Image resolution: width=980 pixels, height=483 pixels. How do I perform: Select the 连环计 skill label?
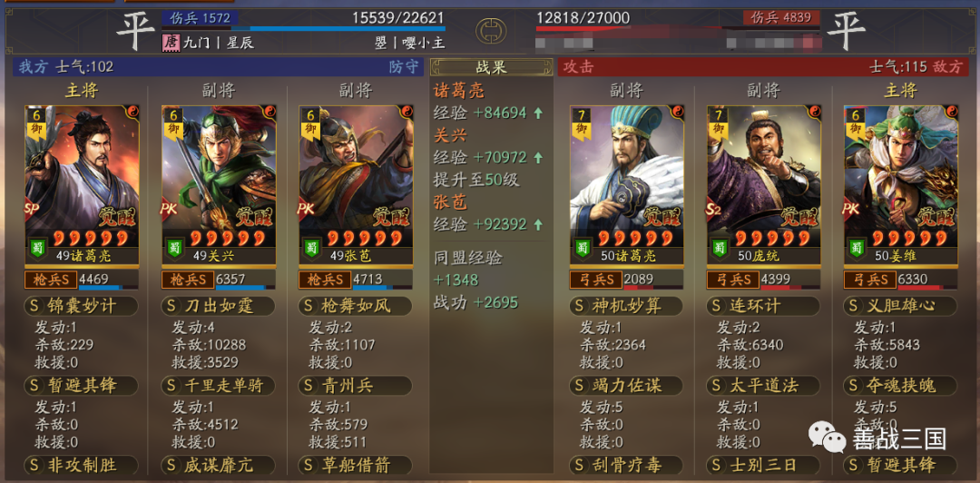763,306
